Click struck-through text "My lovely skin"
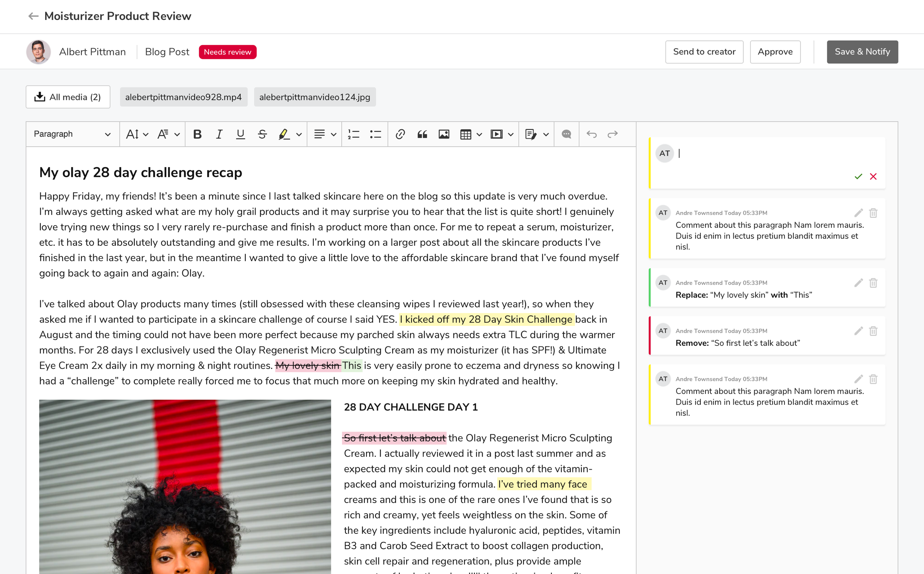This screenshot has width=924, height=574. coord(308,366)
